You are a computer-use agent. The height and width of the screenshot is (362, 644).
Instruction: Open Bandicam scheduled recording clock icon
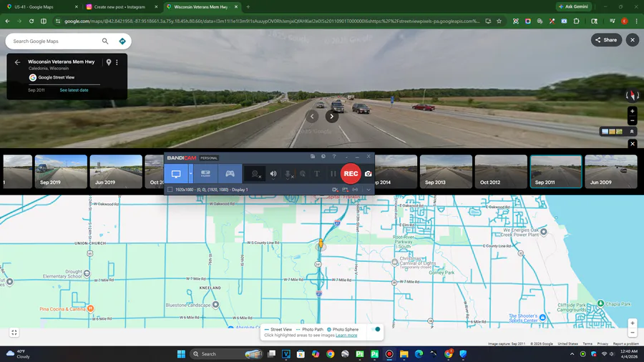click(x=323, y=157)
